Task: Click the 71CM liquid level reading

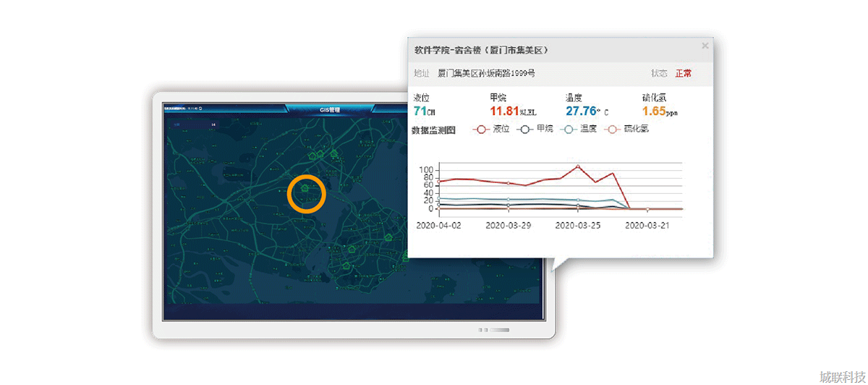Action: click(425, 111)
